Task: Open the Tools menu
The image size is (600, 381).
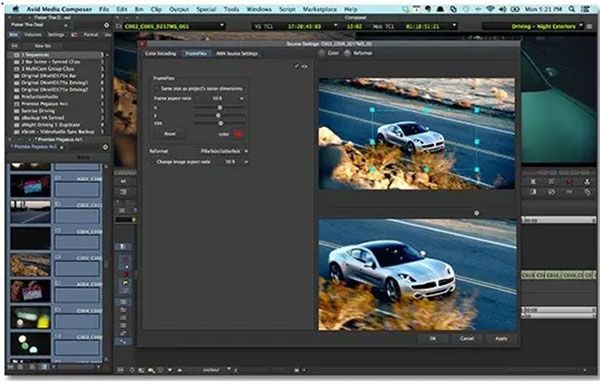Action: point(231,9)
